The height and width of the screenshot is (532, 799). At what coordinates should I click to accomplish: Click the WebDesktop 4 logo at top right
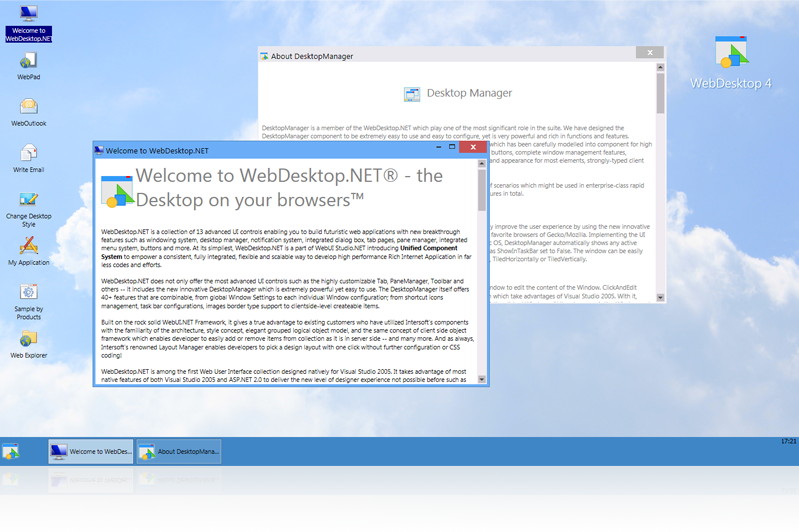731,61
